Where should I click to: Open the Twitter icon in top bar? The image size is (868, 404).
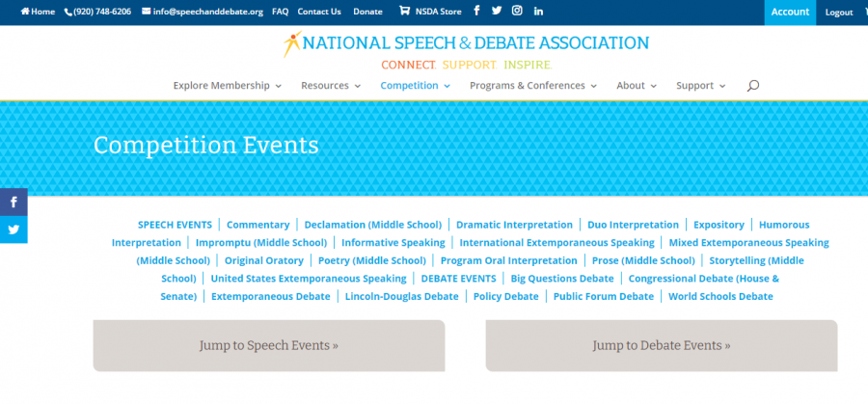pyautogui.click(x=497, y=11)
